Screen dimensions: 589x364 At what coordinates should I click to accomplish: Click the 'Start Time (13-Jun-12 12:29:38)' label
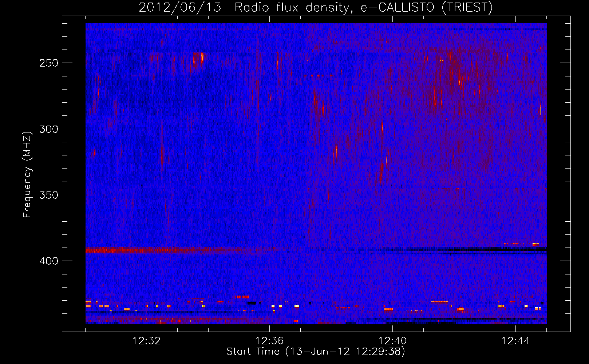(x=316, y=352)
